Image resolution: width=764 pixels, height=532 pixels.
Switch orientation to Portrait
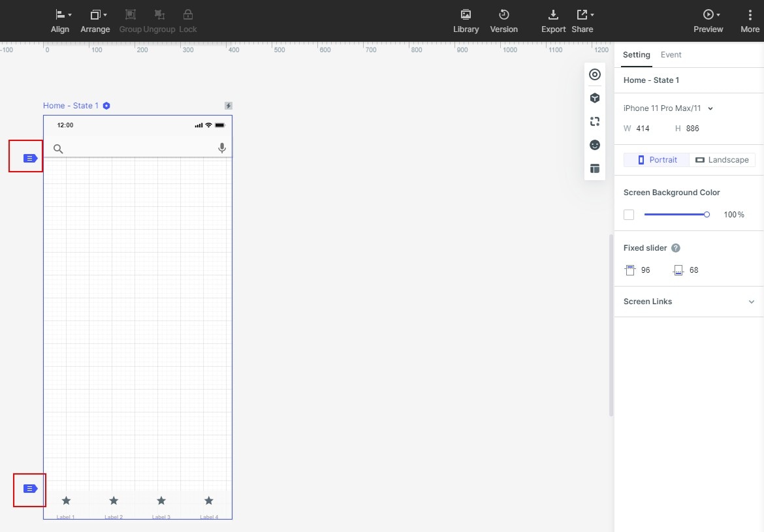pyautogui.click(x=657, y=160)
